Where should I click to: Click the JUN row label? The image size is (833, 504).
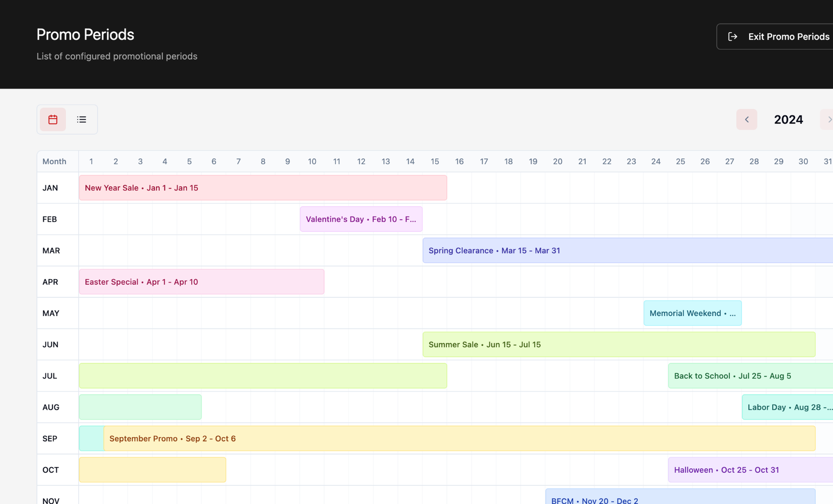click(x=50, y=344)
